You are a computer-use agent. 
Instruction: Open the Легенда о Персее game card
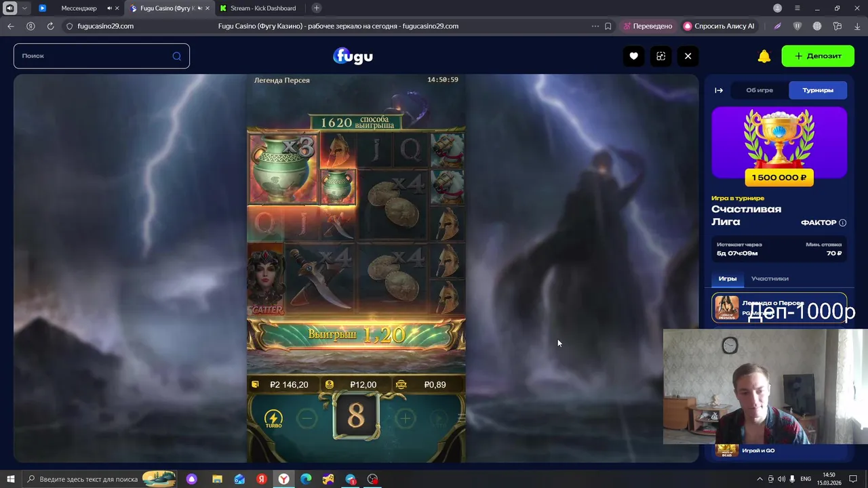click(779, 308)
